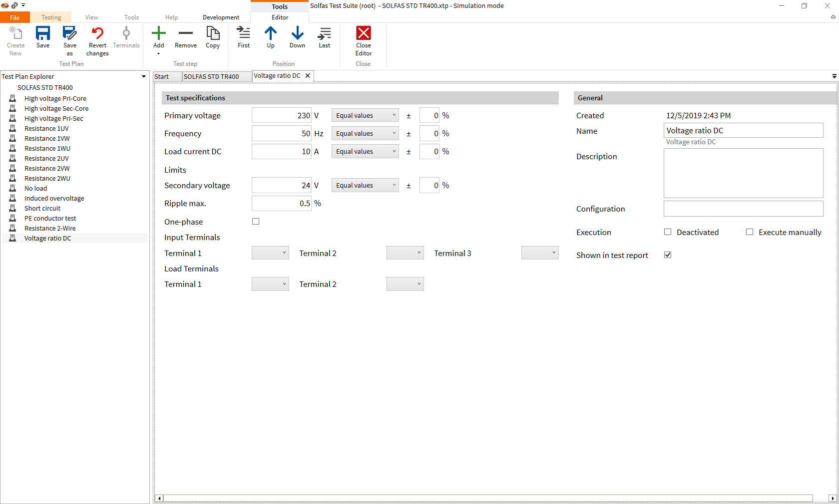Click horizontal scrollbar right arrow
Image resolution: width=839 pixels, height=504 pixels.
(x=833, y=498)
